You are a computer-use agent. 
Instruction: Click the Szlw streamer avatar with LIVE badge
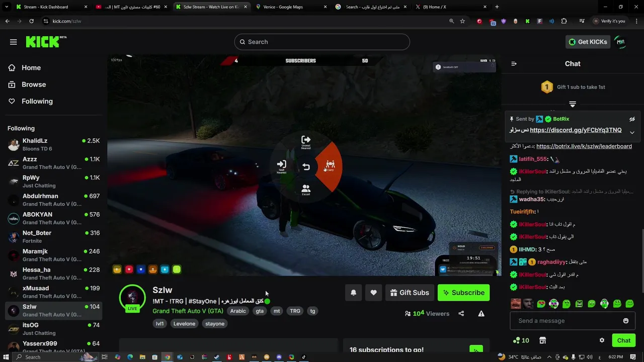click(x=132, y=298)
